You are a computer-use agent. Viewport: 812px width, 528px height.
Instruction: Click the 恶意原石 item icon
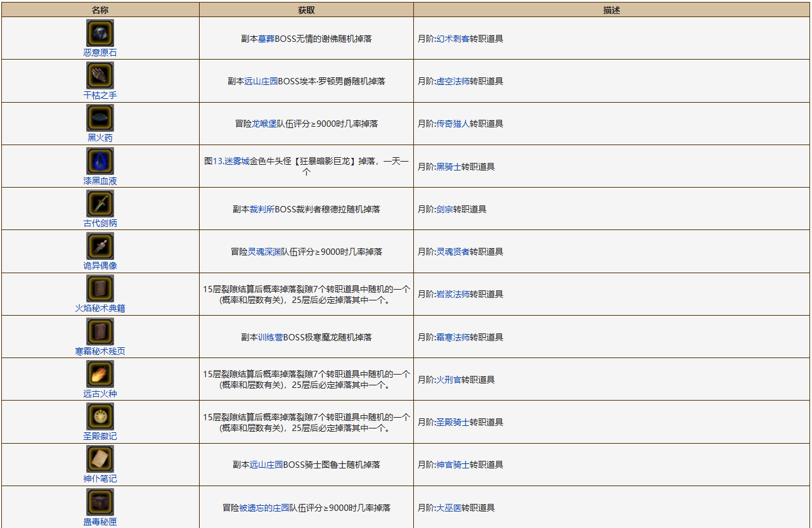pyautogui.click(x=100, y=33)
